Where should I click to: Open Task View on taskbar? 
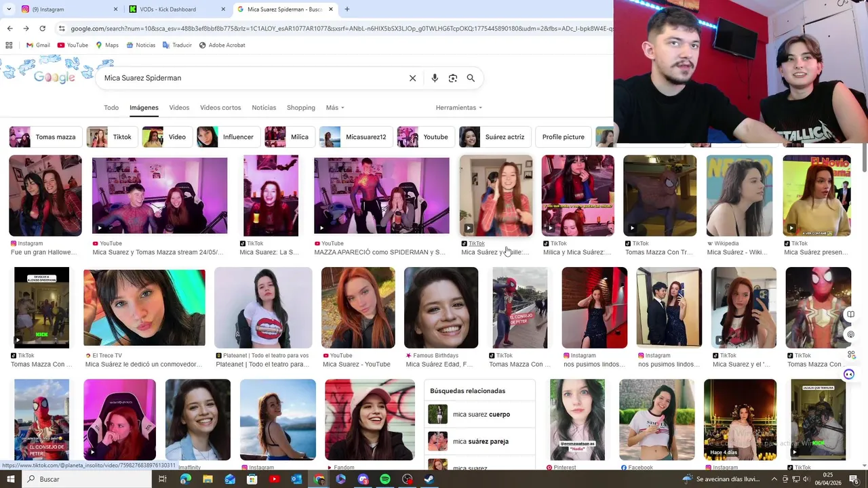163,479
